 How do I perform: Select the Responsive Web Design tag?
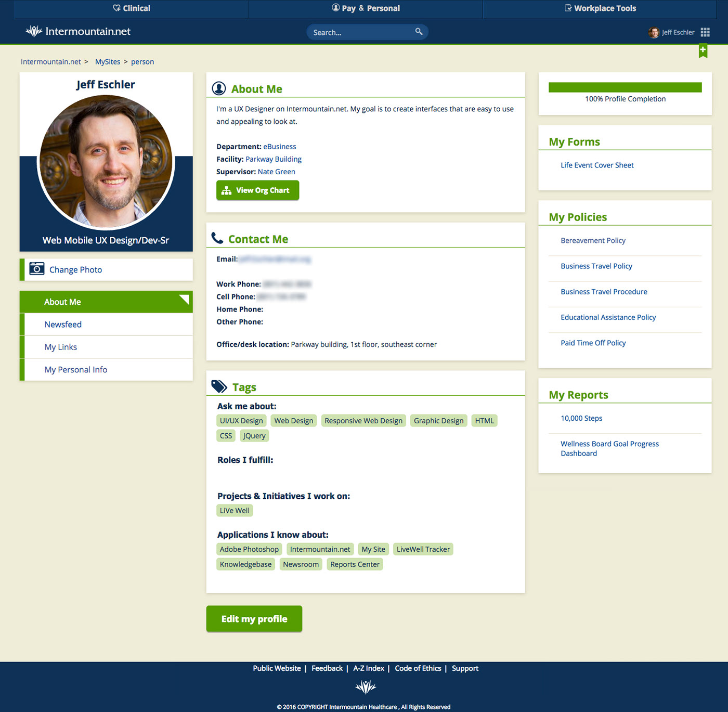363,421
